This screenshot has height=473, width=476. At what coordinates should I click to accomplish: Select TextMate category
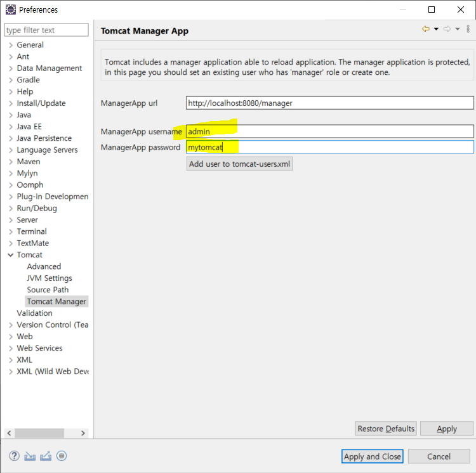tap(33, 243)
